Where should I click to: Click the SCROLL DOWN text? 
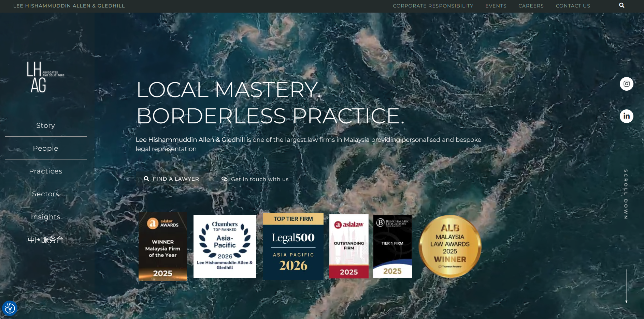click(x=626, y=194)
